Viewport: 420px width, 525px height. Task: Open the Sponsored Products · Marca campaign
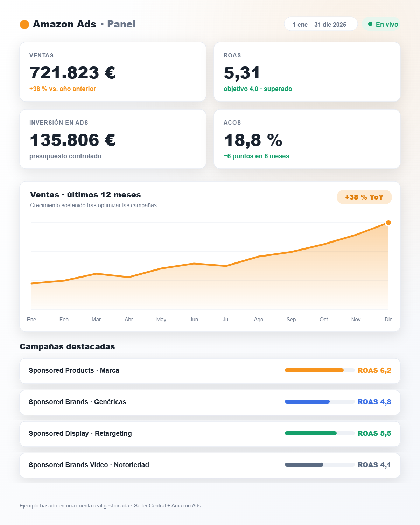(x=210, y=371)
